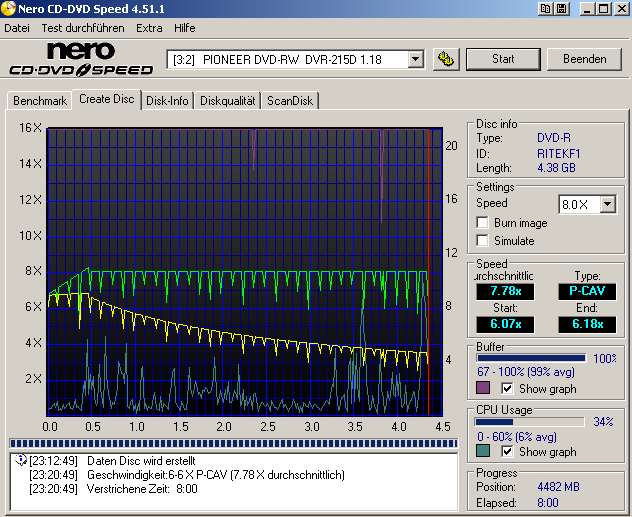Click the first extra title bar icon
The image size is (632, 517).
click(x=544, y=9)
